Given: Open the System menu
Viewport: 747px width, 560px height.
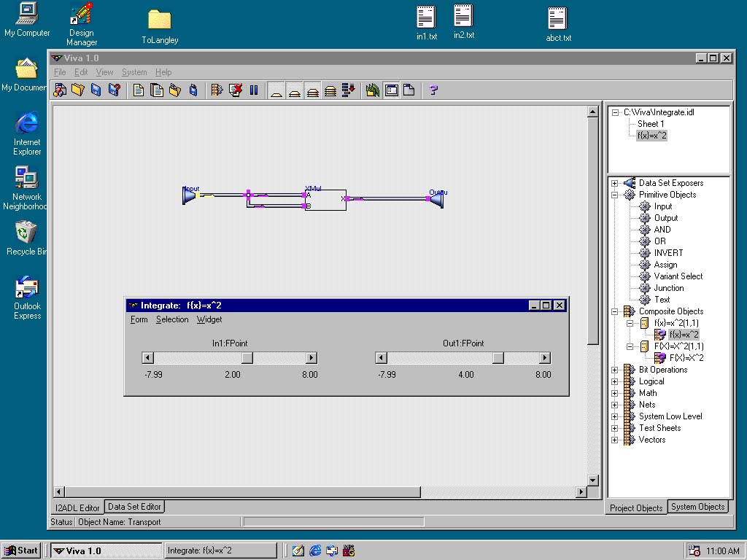Looking at the screenshot, I should coord(134,72).
